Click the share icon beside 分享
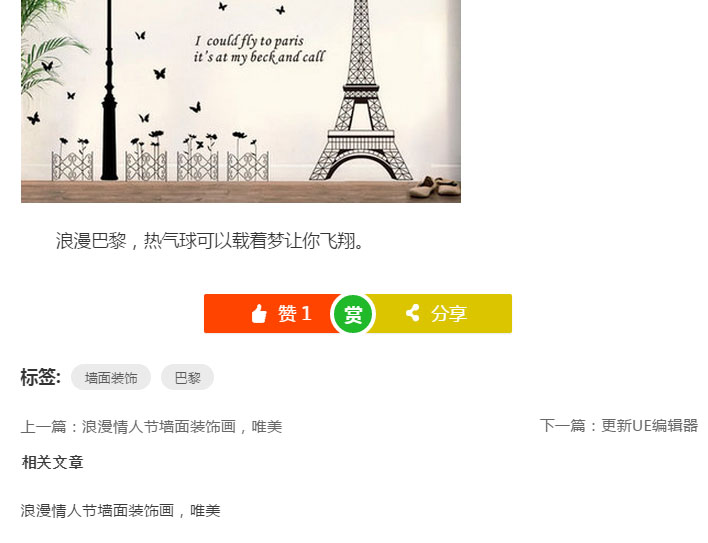The width and height of the screenshot is (708, 543). point(413,313)
